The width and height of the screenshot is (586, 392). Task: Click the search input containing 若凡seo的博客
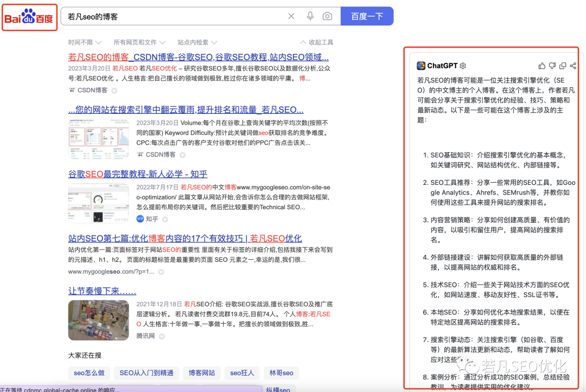pos(174,16)
